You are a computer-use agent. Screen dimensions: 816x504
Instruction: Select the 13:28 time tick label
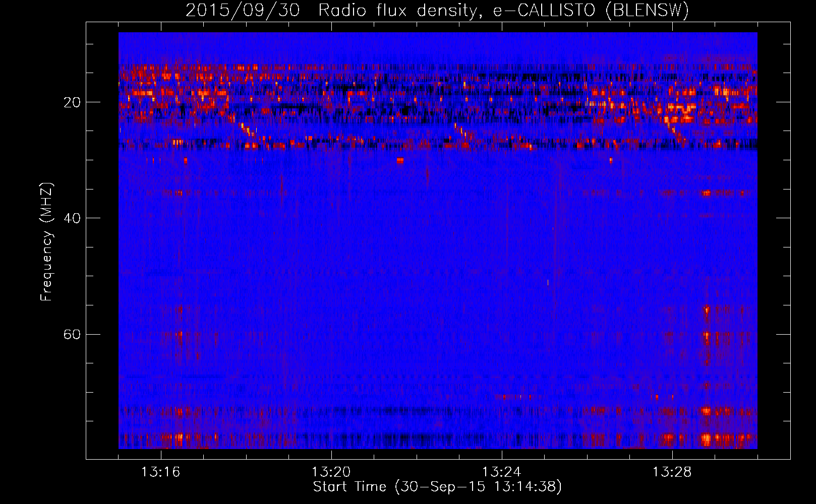point(672,472)
